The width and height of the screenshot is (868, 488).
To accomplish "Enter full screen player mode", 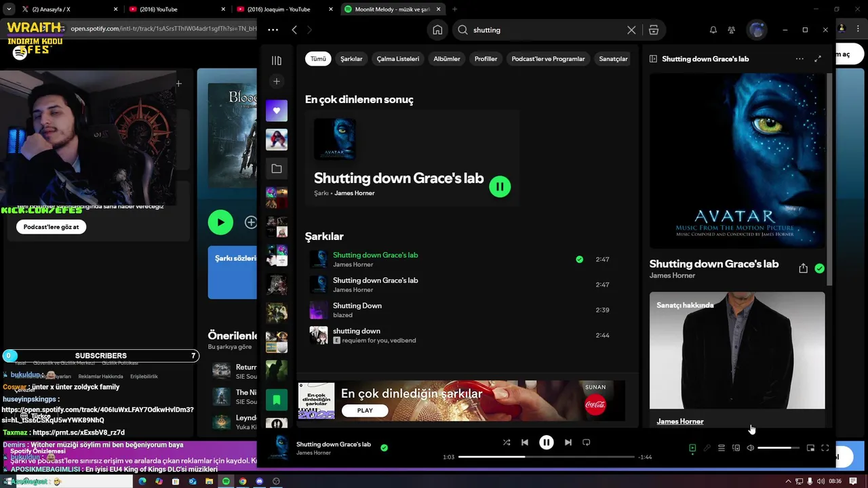I will [825, 448].
